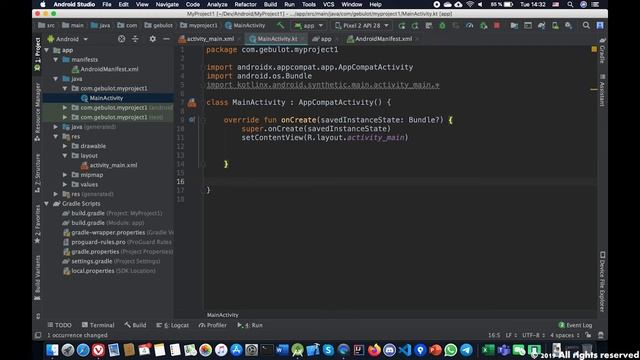Toggle the Assistant panel on right edge
This screenshot has width=640, height=360.
click(602, 91)
